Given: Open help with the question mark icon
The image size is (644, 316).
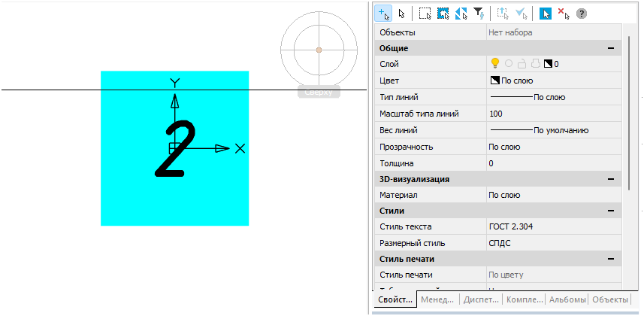Looking at the screenshot, I should (581, 14).
